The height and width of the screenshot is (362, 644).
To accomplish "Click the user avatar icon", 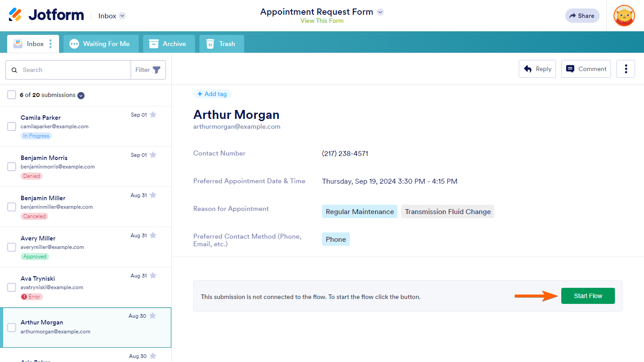I will coord(624,16).
